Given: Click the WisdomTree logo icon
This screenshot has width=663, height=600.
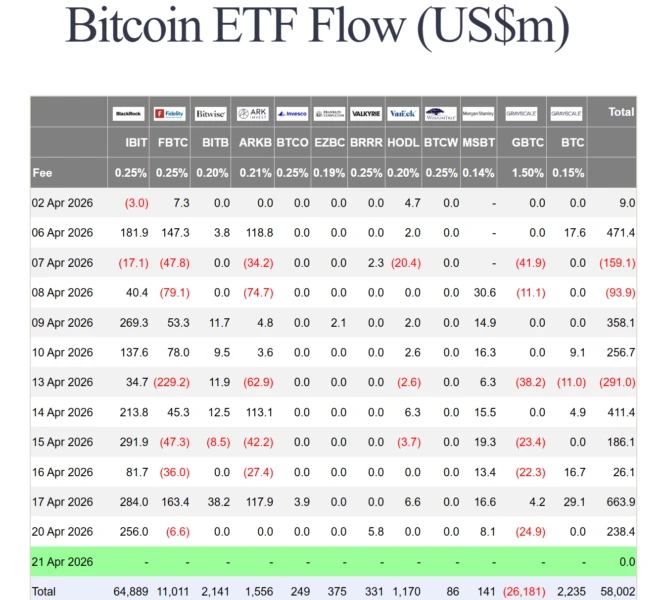Looking at the screenshot, I should (441, 114).
